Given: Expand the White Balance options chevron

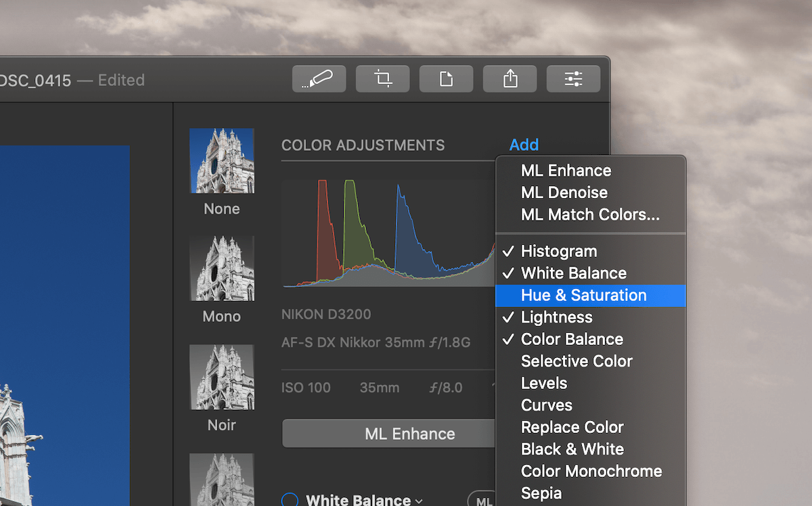Looking at the screenshot, I should pyautogui.click(x=420, y=501).
